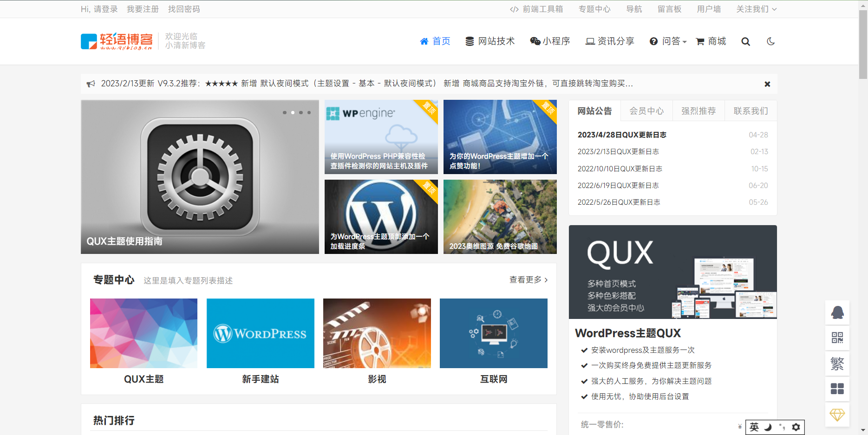Screen dimensions: 868x435
Task: Click the QQ contact icon in right sidebar
Action: pyautogui.click(x=837, y=312)
